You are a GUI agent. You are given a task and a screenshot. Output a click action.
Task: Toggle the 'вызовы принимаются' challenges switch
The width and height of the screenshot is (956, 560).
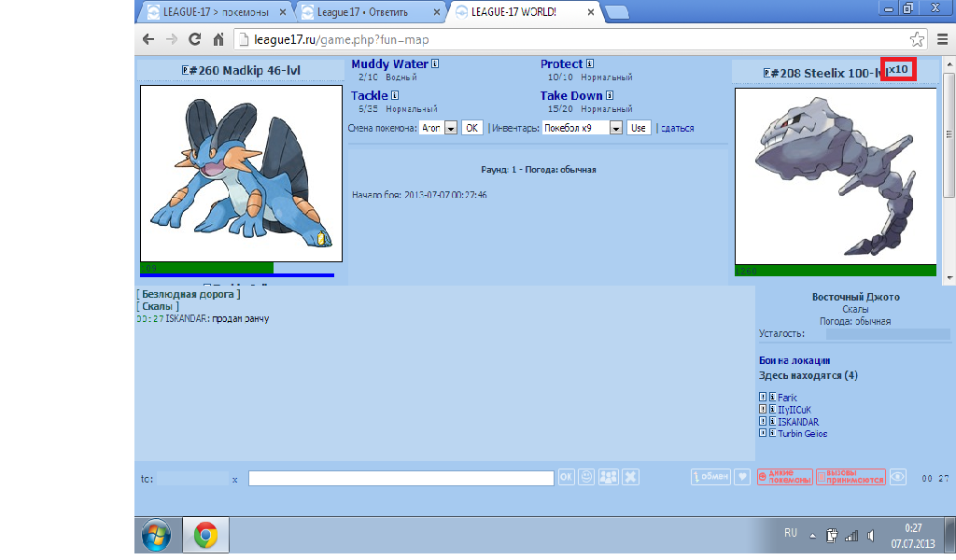[851, 477]
